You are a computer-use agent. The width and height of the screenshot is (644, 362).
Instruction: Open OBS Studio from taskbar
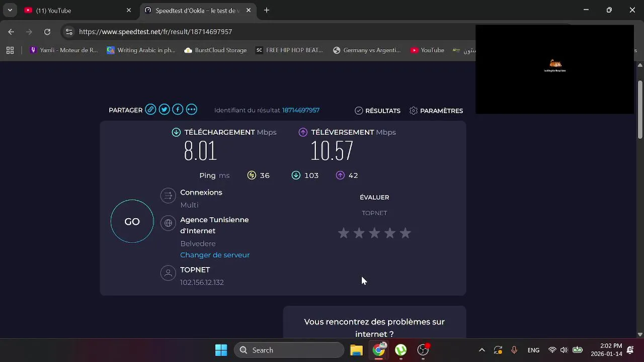click(x=423, y=350)
